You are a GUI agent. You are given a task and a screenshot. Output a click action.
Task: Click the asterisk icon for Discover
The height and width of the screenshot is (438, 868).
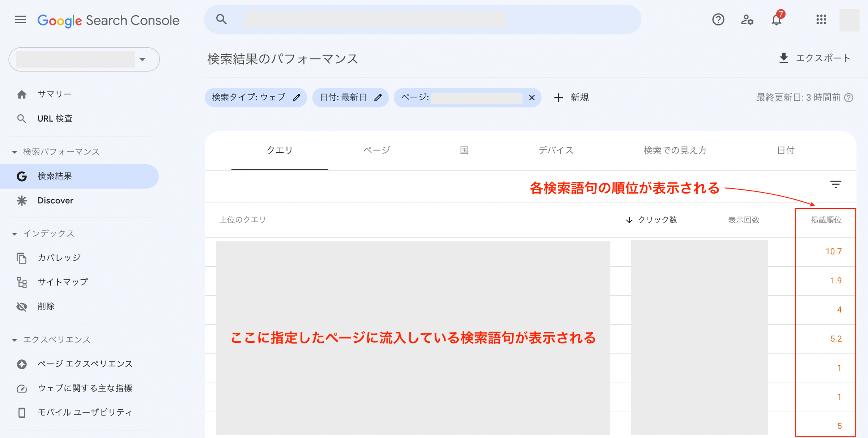(22, 201)
